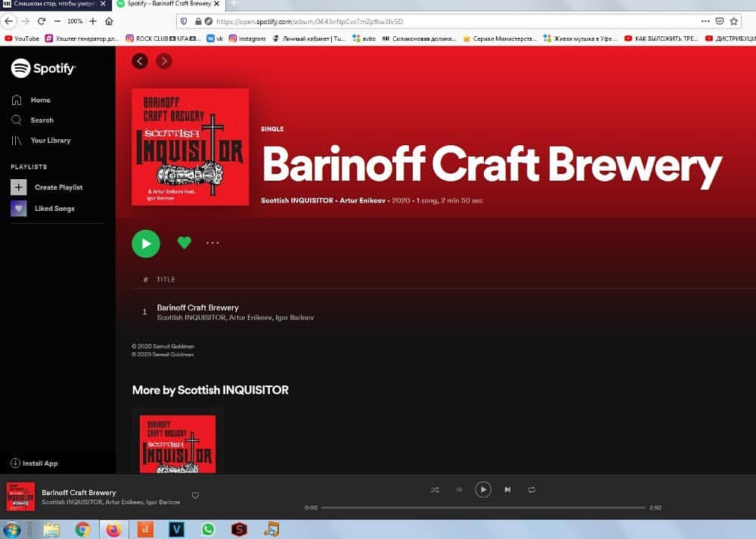Click the padlock site info icon
This screenshot has height=539, width=756.
(x=198, y=21)
